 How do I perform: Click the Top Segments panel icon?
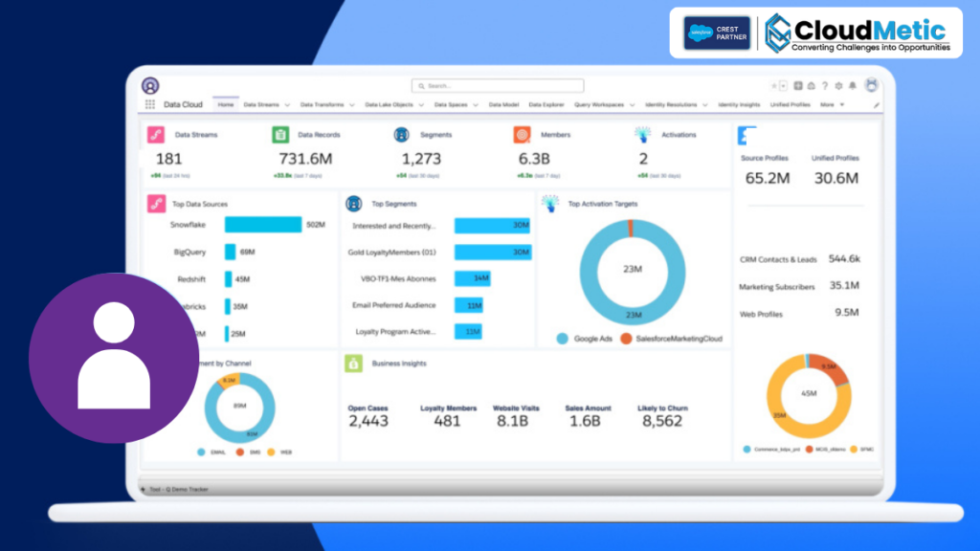354,204
